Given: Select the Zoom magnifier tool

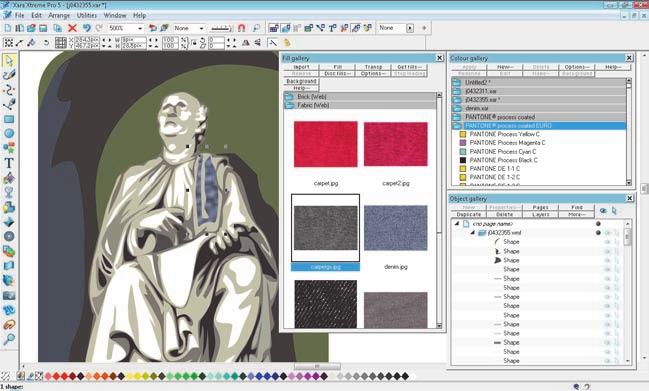Looking at the screenshot, I should [9, 339].
